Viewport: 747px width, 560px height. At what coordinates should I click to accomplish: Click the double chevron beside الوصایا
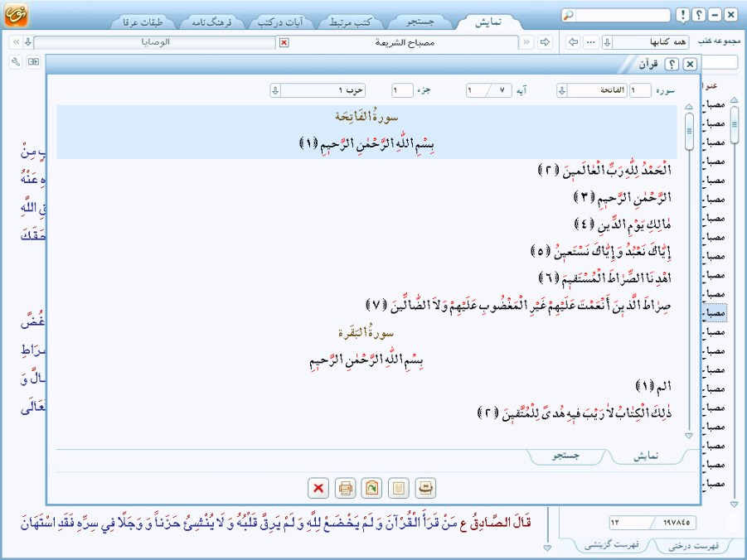tap(17, 42)
